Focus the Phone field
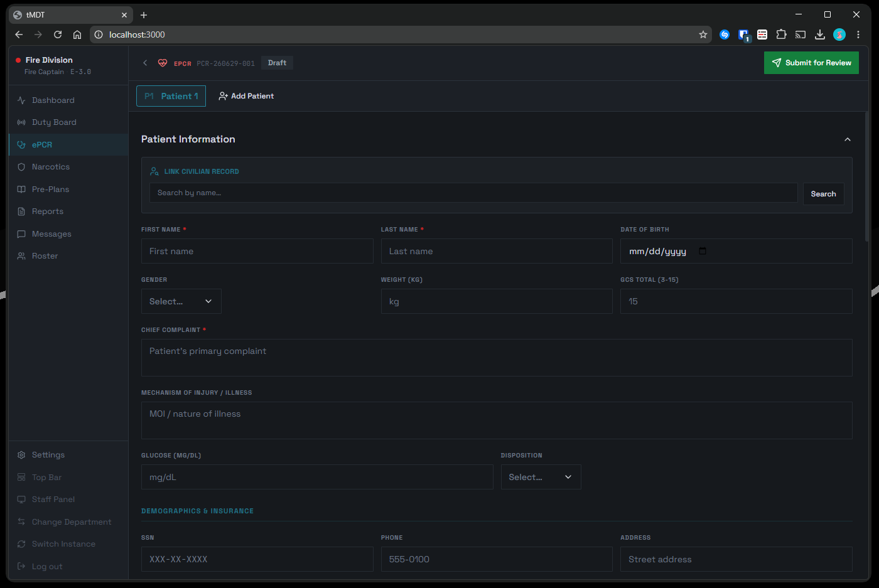Image resolution: width=879 pixels, height=588 pixels. [497, 559]
